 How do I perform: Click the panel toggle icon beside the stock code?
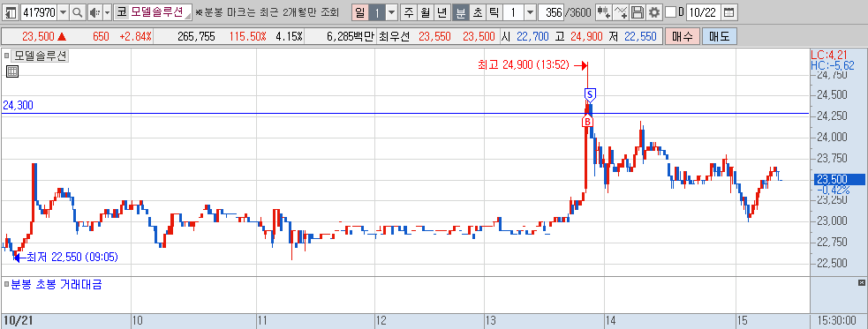[11, 12]
